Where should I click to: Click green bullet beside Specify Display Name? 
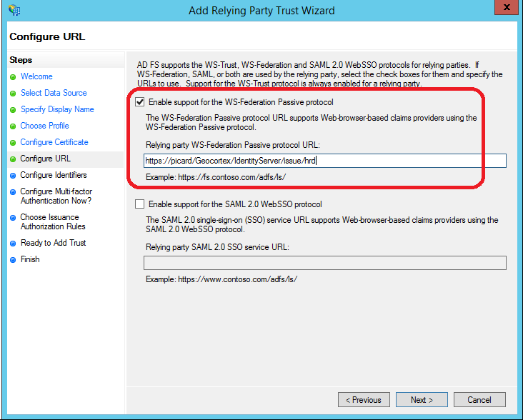point(13,110)
